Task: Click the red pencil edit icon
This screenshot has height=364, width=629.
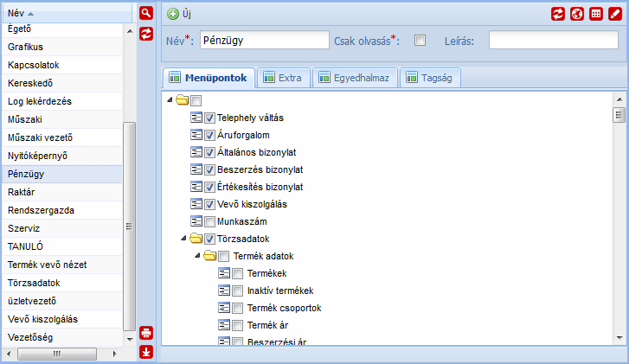Action: (615, 14)
